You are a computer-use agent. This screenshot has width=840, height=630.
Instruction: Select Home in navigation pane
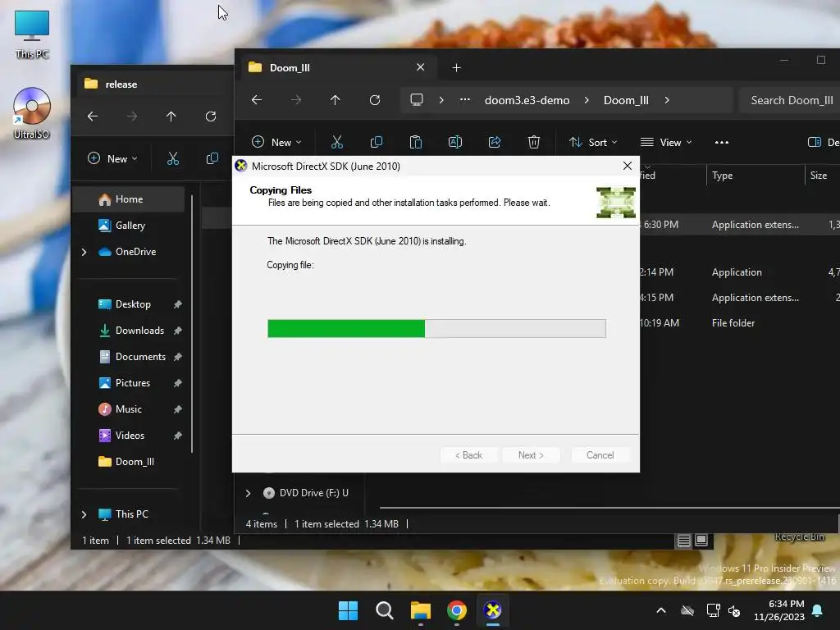[129, 199]
